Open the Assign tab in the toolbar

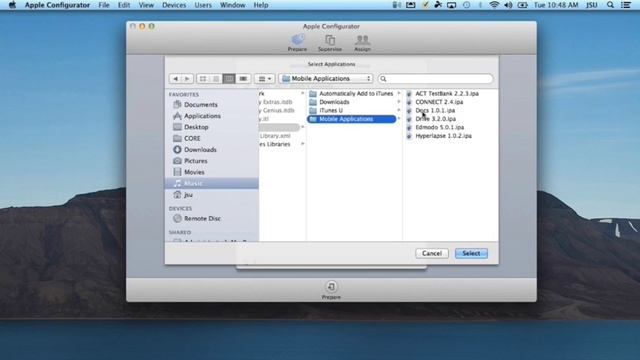coord(362,43)
